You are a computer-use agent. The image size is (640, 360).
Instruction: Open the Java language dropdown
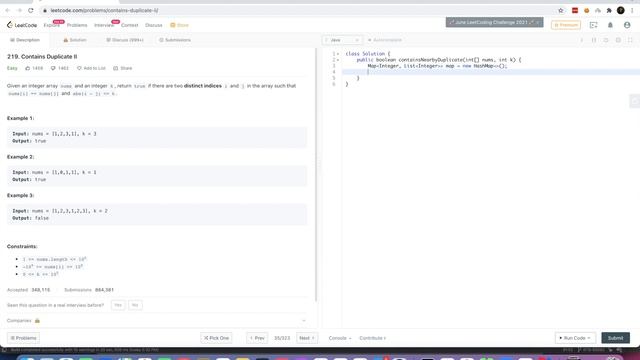pyautogui.click(x=342, y=40)
